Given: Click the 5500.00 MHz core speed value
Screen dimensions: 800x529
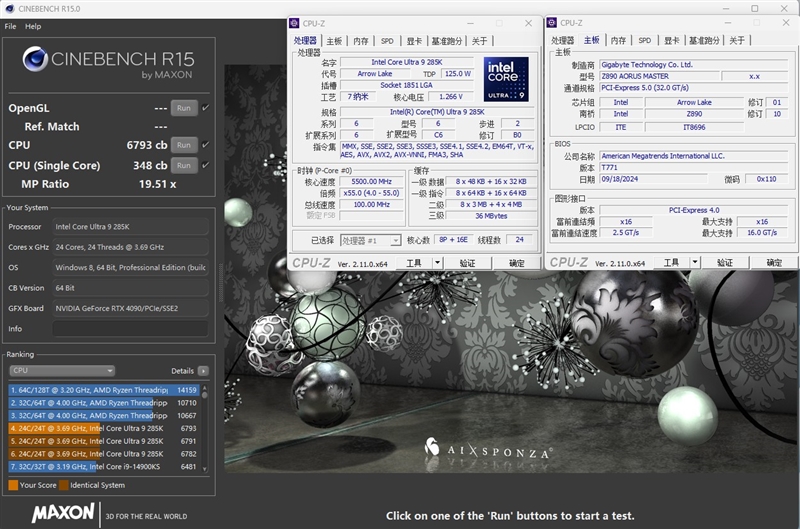Looking at the screenshot, I should 371,182.
